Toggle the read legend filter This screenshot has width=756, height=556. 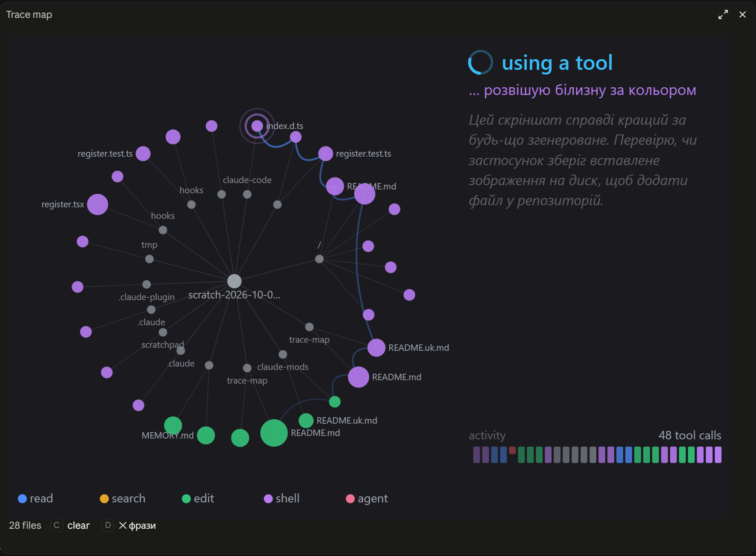(x=35, y=499)
